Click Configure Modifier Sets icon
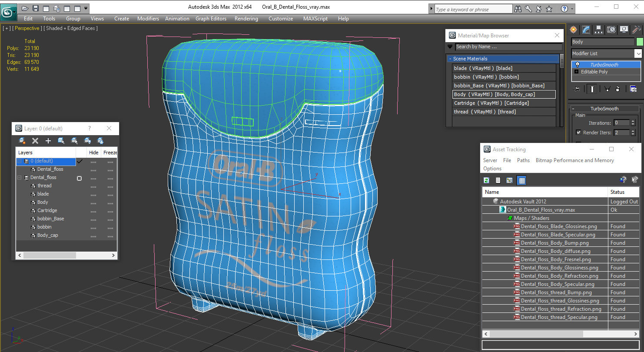This screenshot has height=352, width=644. tap(633, 89)
